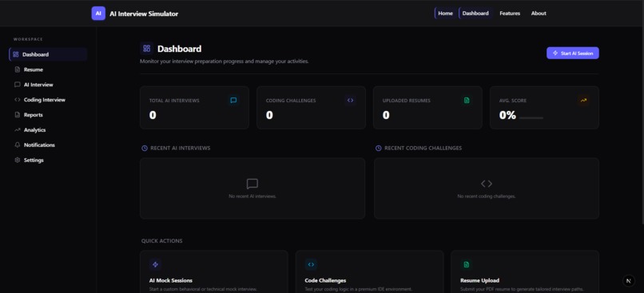Click code brackets icon in empty challenges panel
644x293 pixels.
487,184
